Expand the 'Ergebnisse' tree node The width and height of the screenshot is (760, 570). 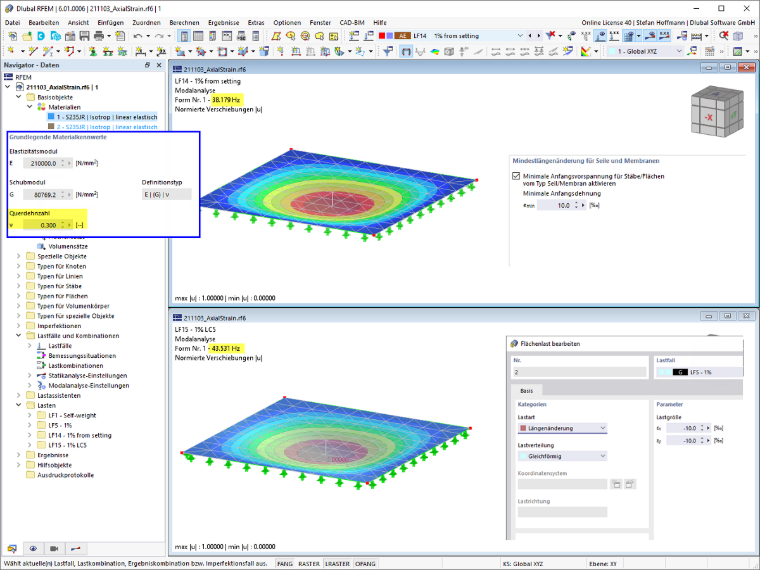[18, 455]
